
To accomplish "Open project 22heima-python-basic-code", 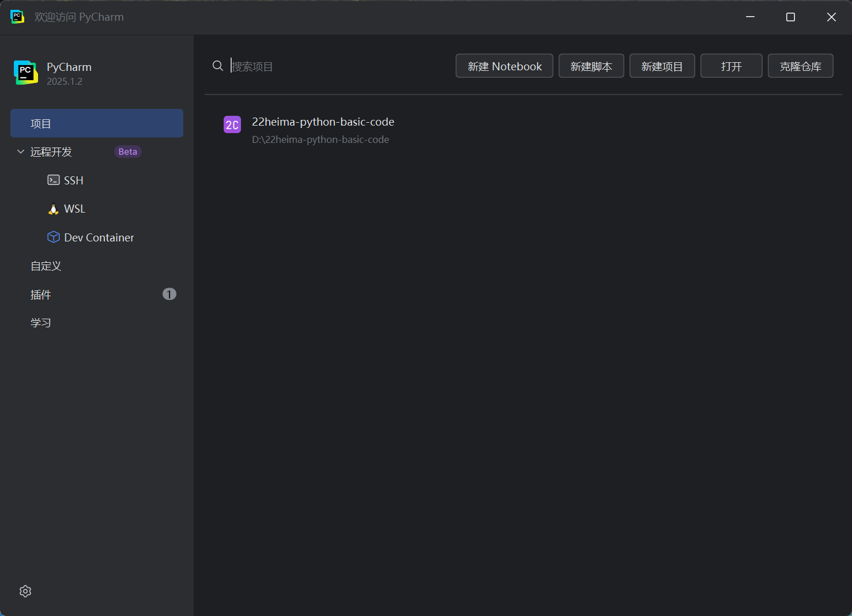I will (323, 122).
